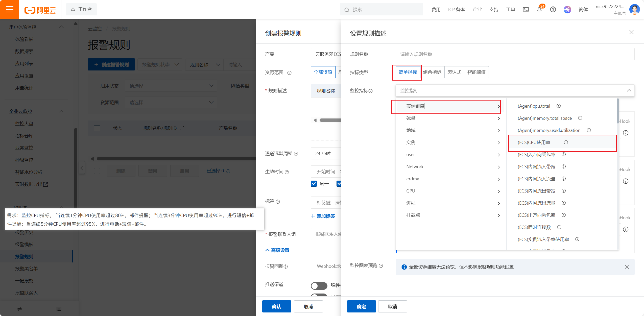Open the Cloud Shell terminal icon
Screen dimensions: 644x316
(x=526, y=10)
